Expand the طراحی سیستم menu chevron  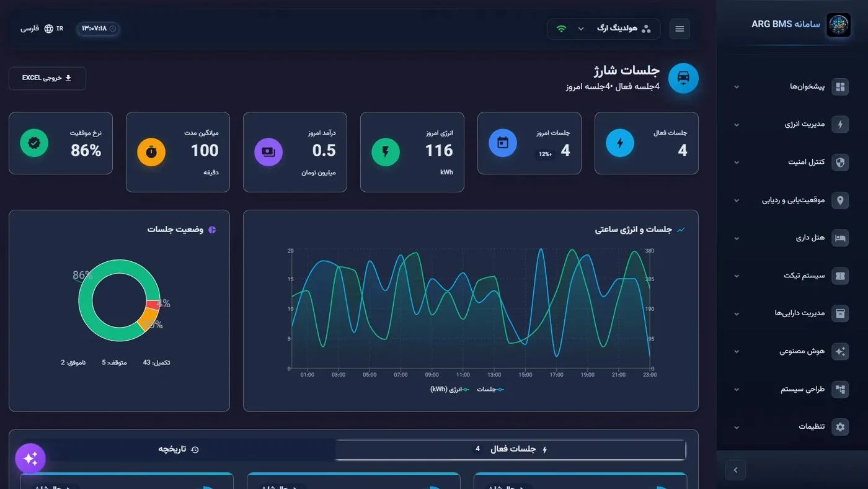click(x=737, y=390)
